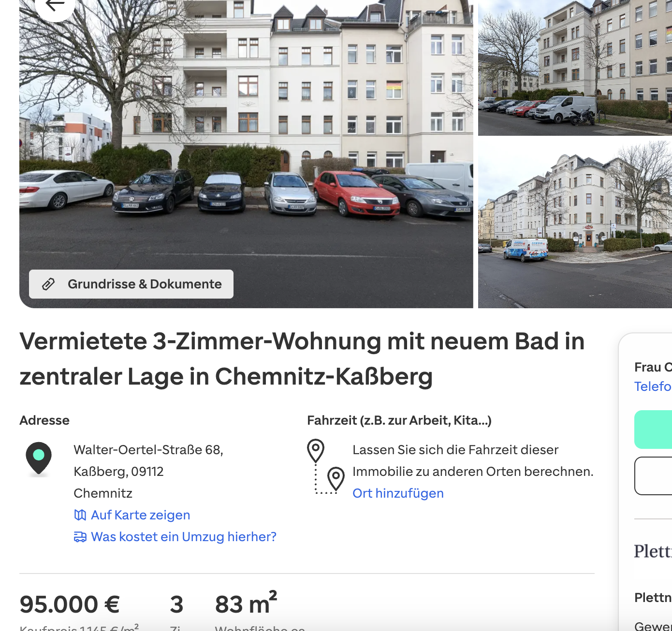Click the listing title heading

pos(302,359)
